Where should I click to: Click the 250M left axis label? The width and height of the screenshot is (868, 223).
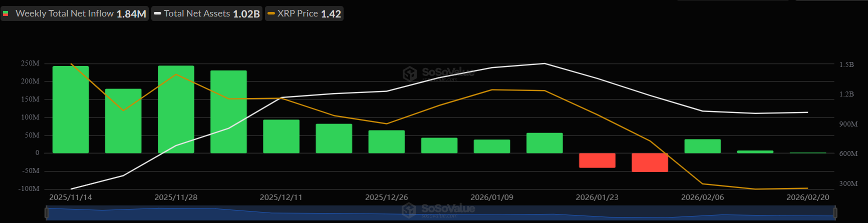pyautogui.click(x=30, y=63)
